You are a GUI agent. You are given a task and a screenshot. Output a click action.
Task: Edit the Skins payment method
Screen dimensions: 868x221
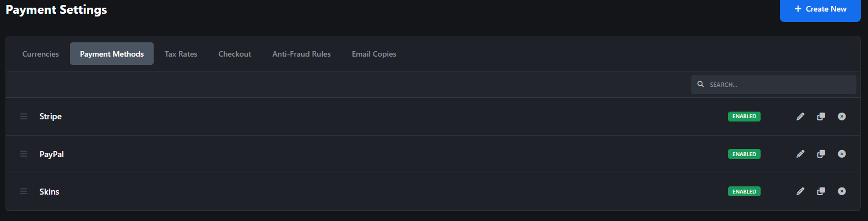800,191
